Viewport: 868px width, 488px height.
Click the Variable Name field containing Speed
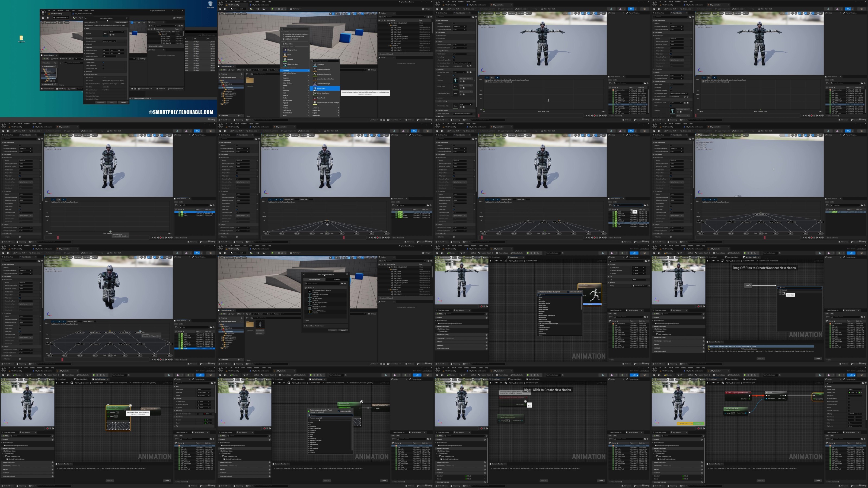click(x=855, y=389)
